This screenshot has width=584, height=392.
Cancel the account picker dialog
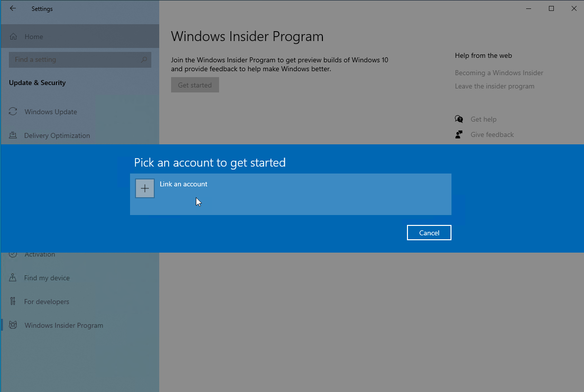[x=429, y=233]
